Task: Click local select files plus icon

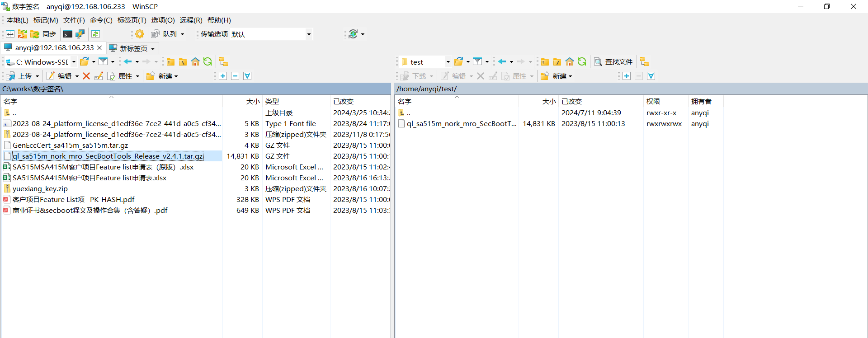Action: coord(223,76)
